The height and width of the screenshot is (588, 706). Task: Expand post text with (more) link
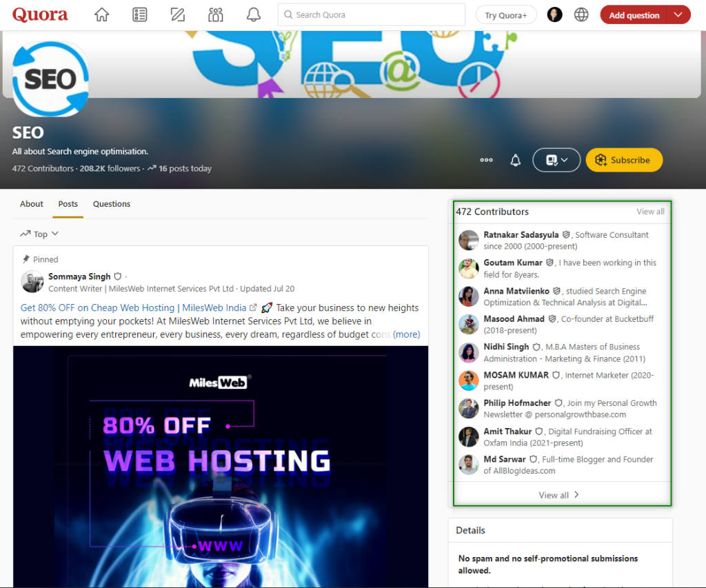coord(406,334)
